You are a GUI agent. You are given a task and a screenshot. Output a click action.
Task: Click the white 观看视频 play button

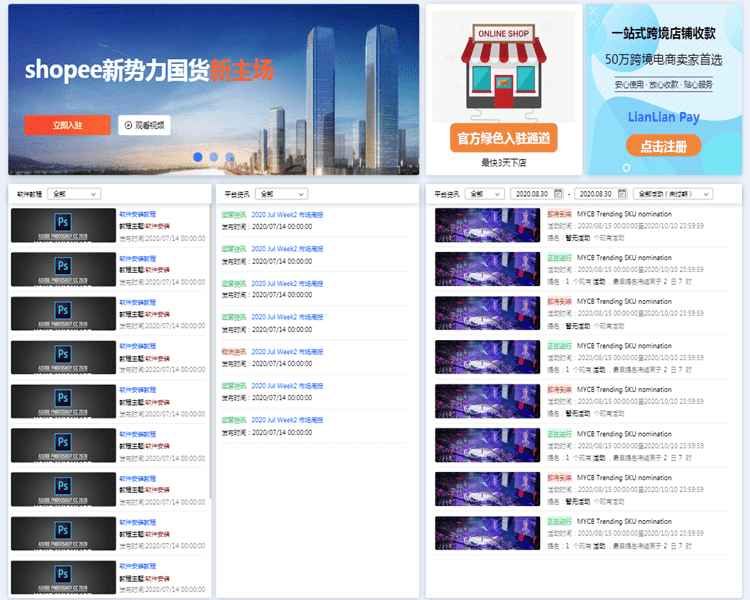click(x=144, y=125)
